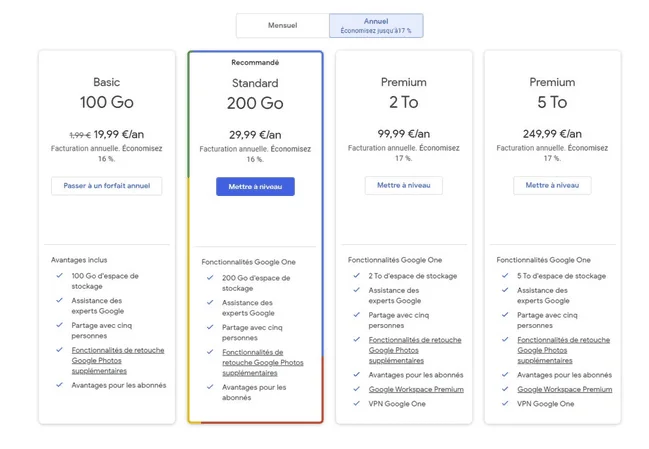This screenshot has height=449, width=649.
Task: Switch to Mensuel billing tab
Action: click(x=283, y=25)
